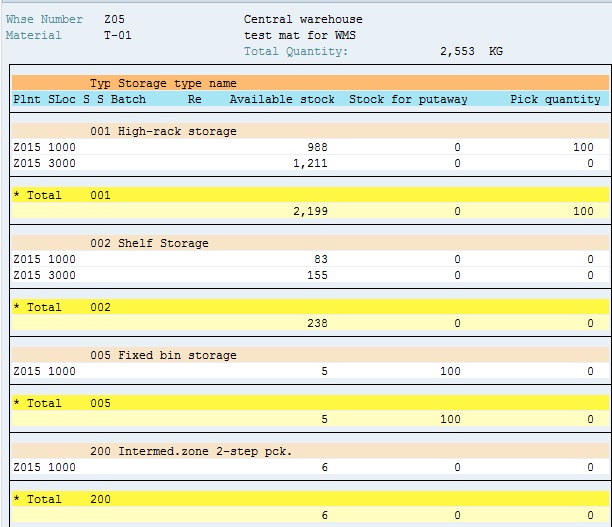
Task: Click the Material field label
Action: [x=34, y=35]
